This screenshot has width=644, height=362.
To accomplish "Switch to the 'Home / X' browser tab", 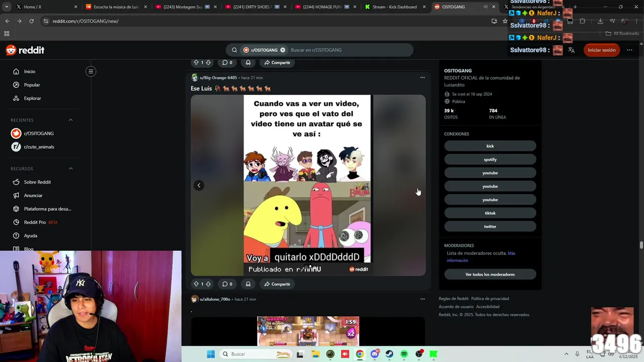I will pyautogui.click(x=45, y=7).
